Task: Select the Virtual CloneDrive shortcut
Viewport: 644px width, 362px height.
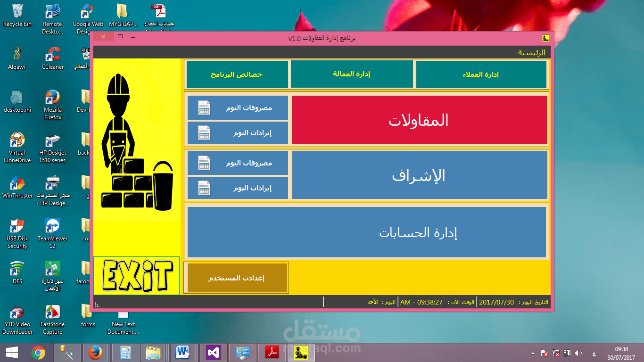Action: click(x=17, y=148)
